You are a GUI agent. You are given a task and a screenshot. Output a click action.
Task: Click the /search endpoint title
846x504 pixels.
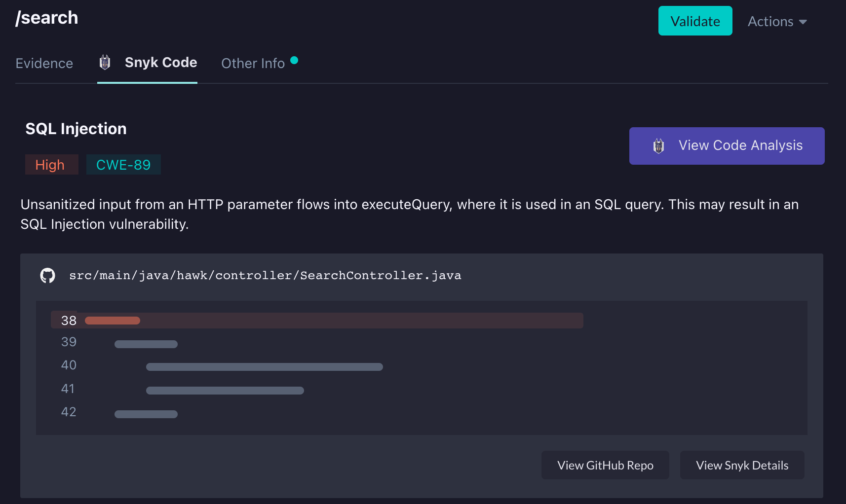pos(46,18)
